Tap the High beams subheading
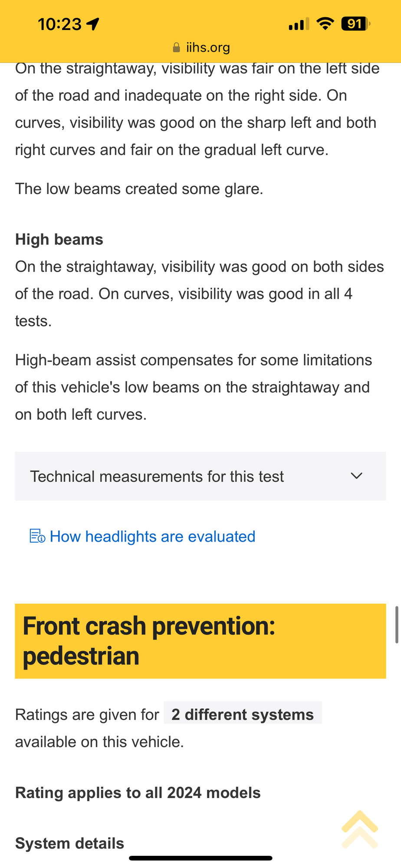This screenshot has height=868, width=401. [59, 239]
